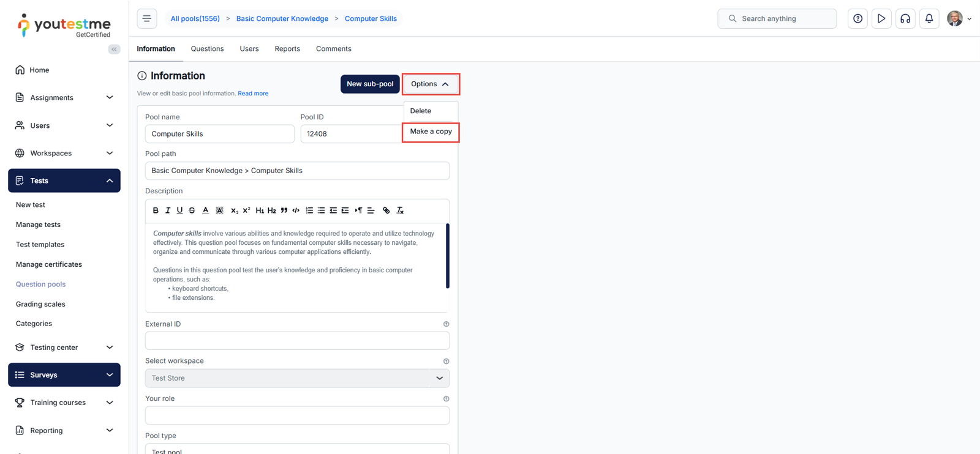Click the External ID input field
This screenshot has height=454, width=980.
[297, 341]
